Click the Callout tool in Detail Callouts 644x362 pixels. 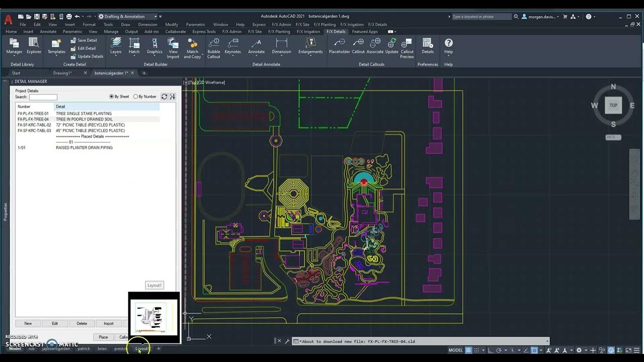click(358, 46)
